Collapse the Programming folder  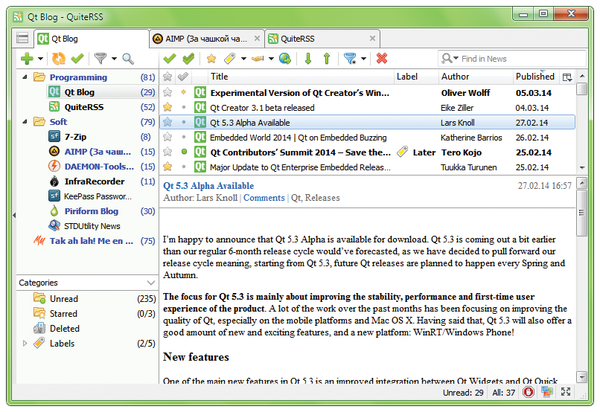[24, 77]
